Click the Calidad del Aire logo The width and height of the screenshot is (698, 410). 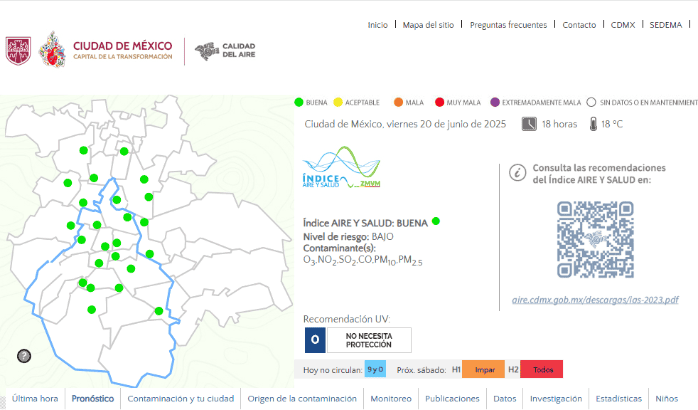coord(225,50)
